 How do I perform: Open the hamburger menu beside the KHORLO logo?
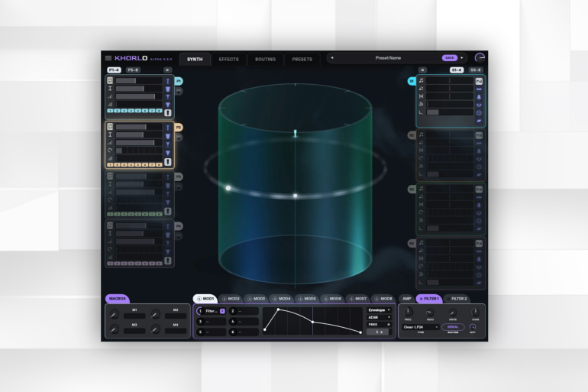108,58
